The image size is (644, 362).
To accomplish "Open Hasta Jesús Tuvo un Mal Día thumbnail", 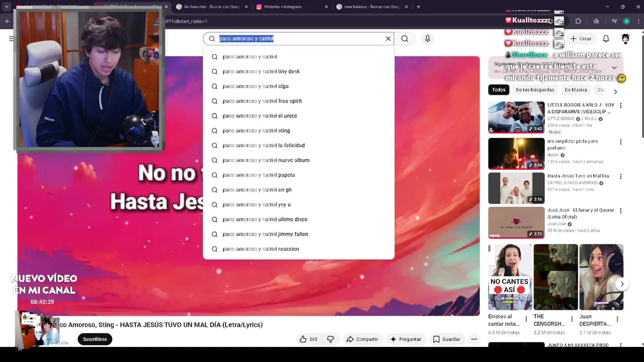I will click(x=516, y=188).
